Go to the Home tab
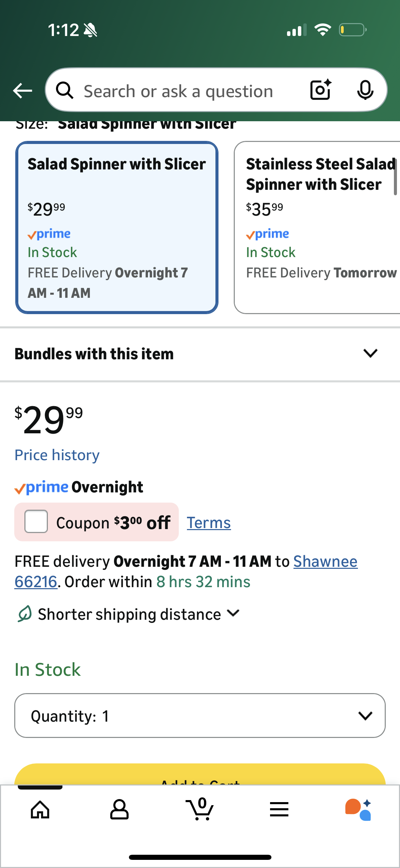Image resolution: width=400 pixels, height=868 pixels. click(x=40, y=810)
